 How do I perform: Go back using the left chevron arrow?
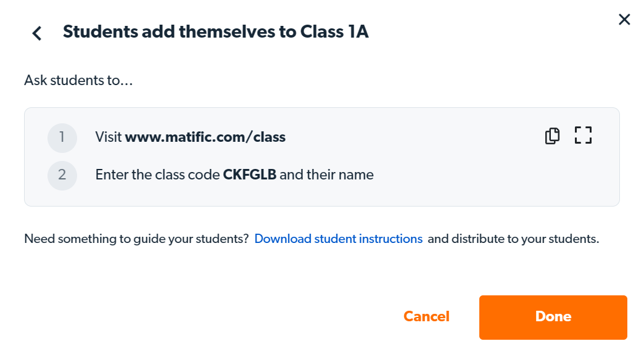[x=37, y=33]
